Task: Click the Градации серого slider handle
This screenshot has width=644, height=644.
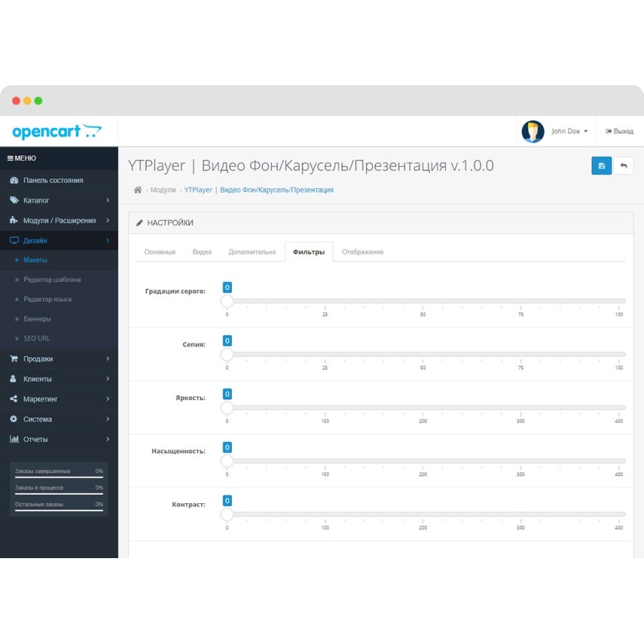Action: click(x=227, y=301)
